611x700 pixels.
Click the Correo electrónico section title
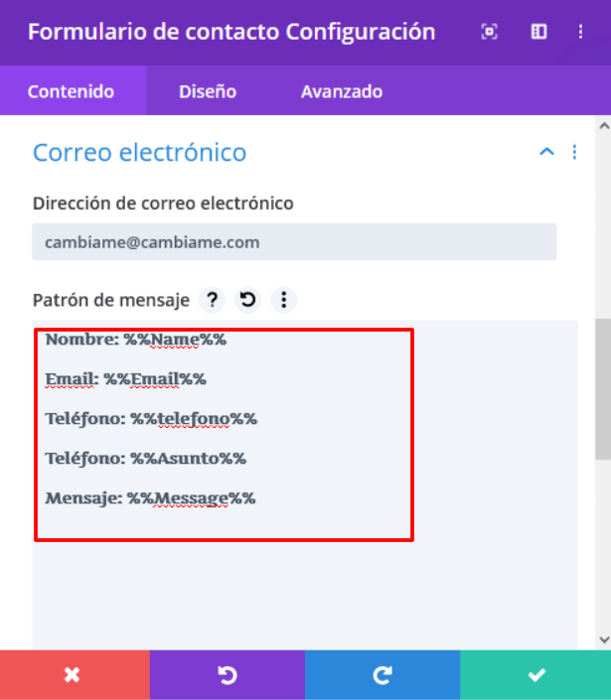[139, 152]
